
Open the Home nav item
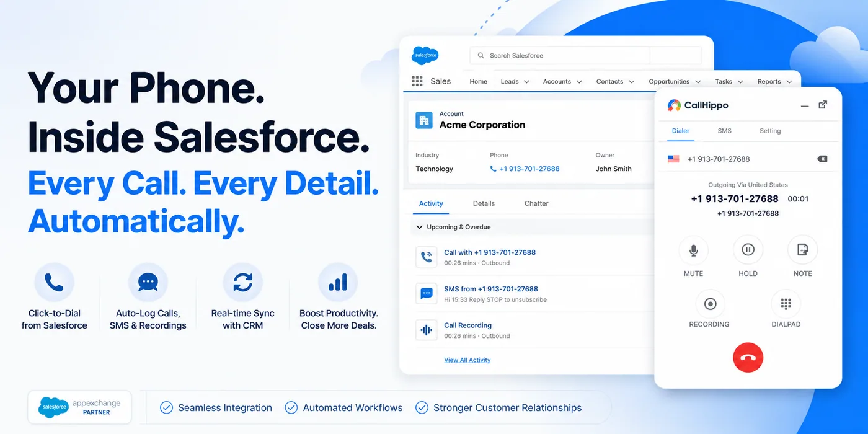(478, 82)
